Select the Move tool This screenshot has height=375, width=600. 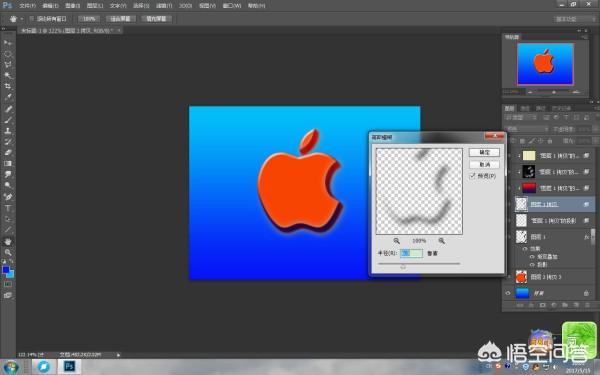[x=8, y=42]
